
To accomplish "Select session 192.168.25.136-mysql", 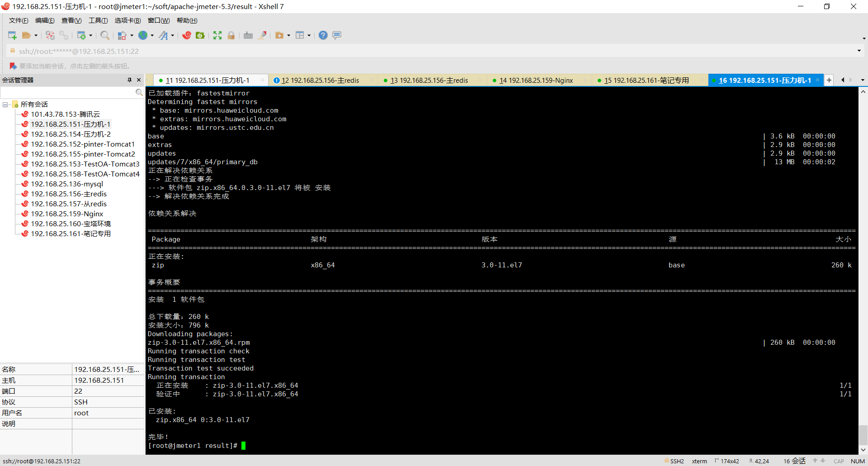I will click(67, 184).
